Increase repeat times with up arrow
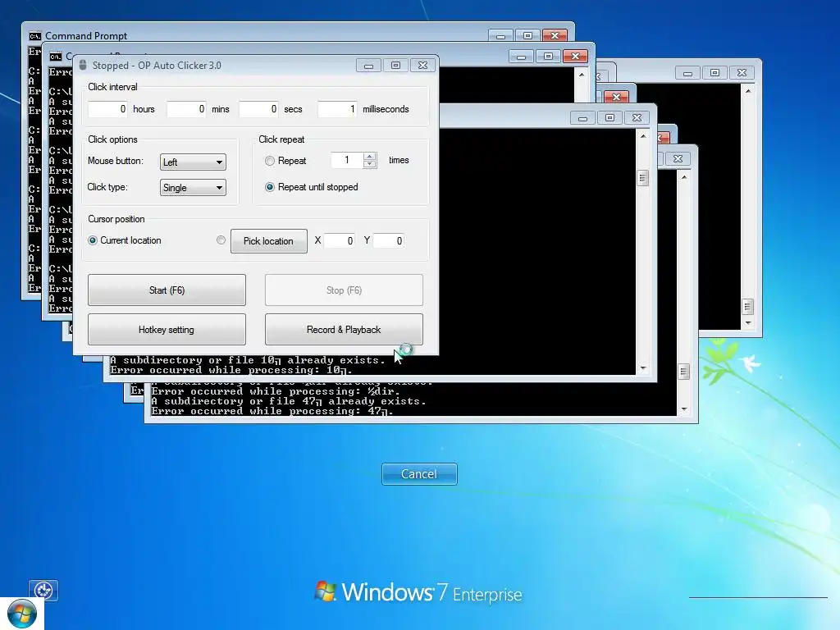 coord(370,157)
